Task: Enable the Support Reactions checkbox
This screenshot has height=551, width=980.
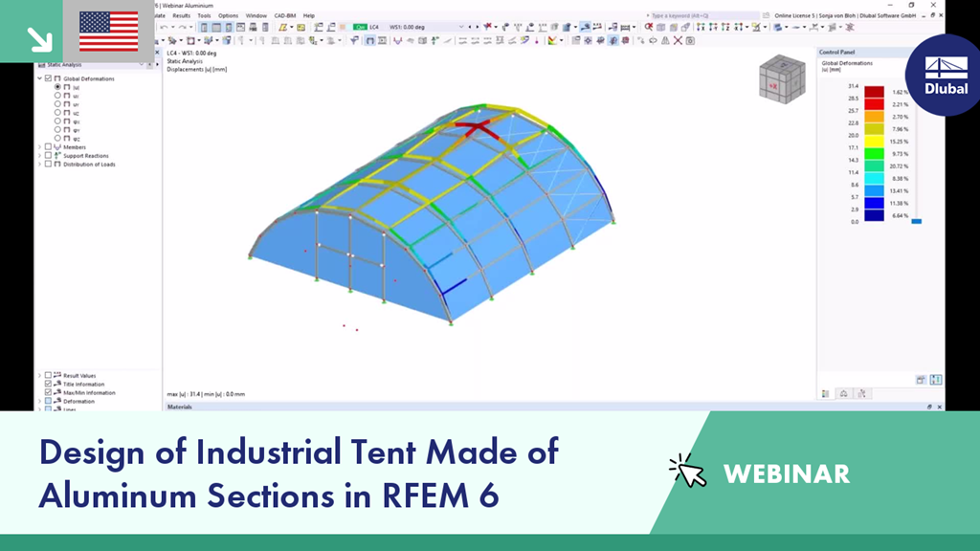Action: (x=48, y=156)
